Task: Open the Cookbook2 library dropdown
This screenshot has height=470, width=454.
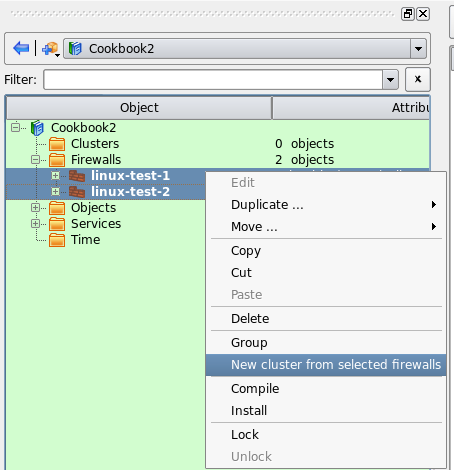Action: coord(245,49)
